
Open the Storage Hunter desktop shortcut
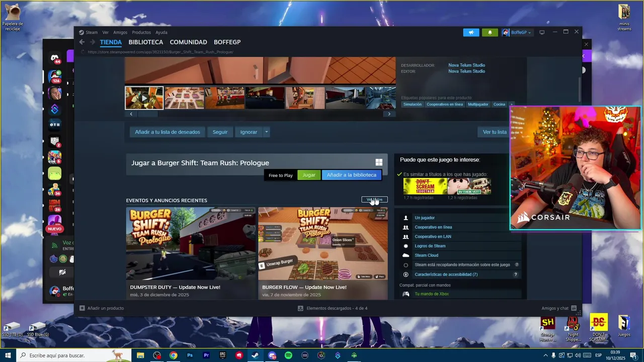[x=547, y=329]
